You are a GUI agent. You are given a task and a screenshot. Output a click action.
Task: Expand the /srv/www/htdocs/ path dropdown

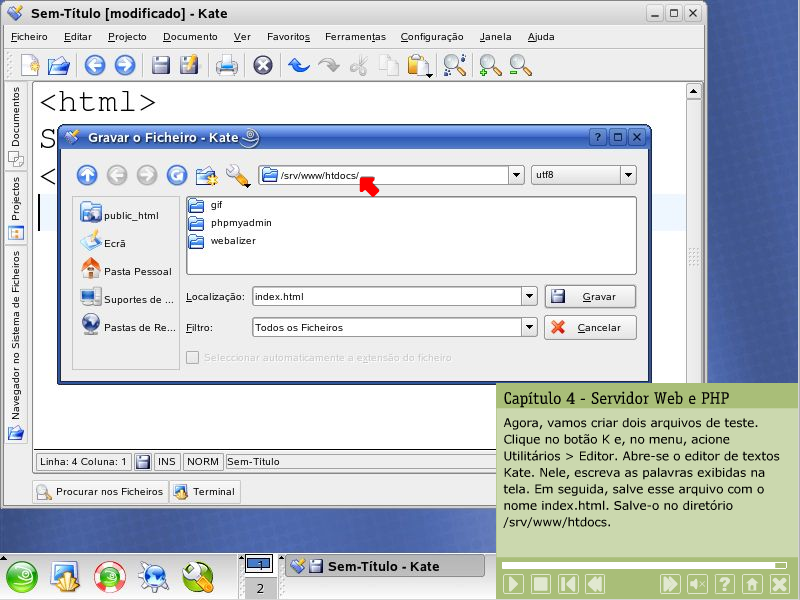tap(516, 176)
